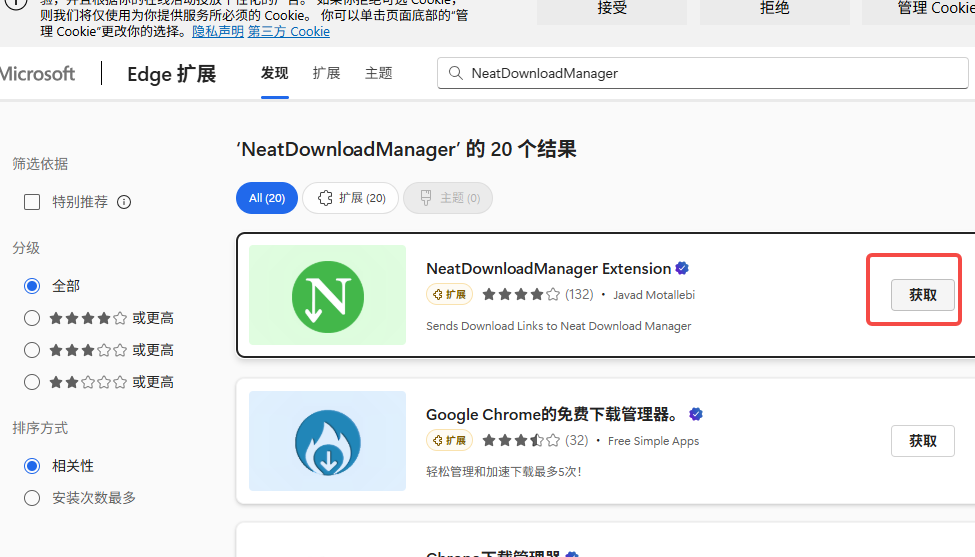Click NeatDownloadManager green N logo thumbnail
This screenshot has height=557, width=975.
tap(328, 295)
